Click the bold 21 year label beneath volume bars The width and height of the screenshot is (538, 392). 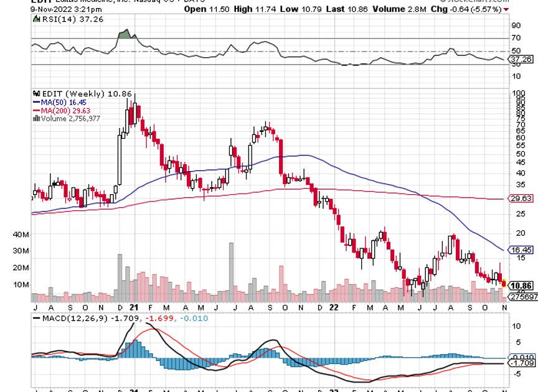134,307
